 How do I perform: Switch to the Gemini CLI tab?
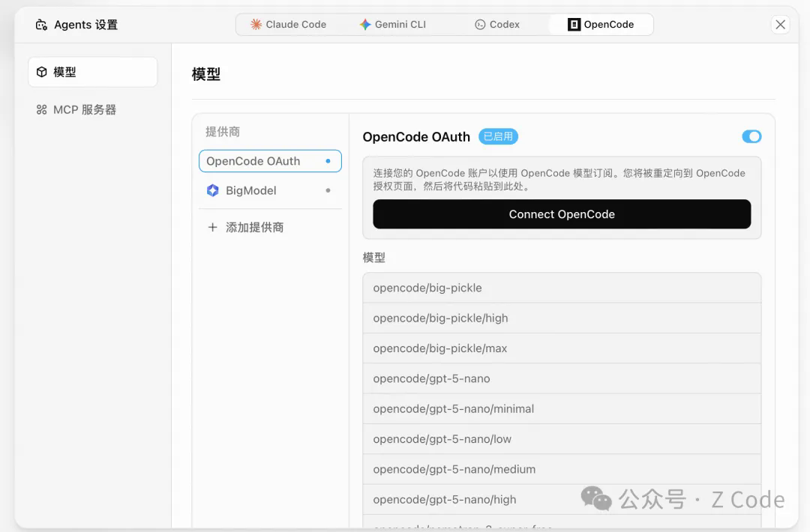pyautogui.click(x=392, y=24)
